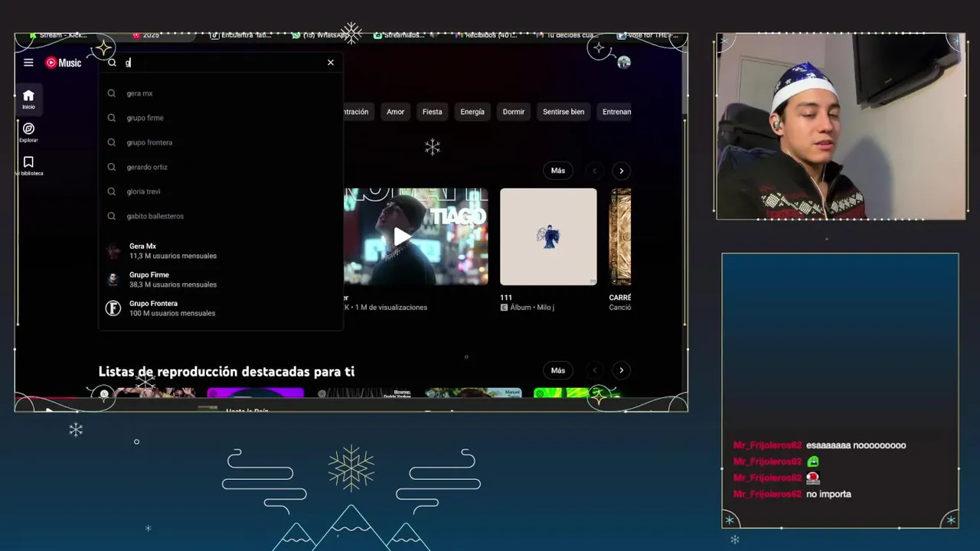
Task: Click Grupo Frontera artist avatar
Action: (113, 308)
